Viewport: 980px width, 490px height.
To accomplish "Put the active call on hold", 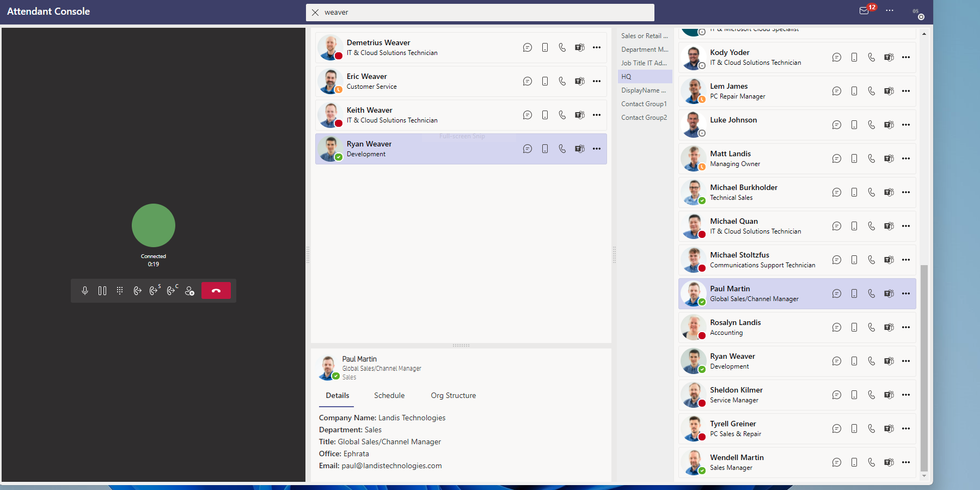I will pyautogui.click(x=102, y=290).
